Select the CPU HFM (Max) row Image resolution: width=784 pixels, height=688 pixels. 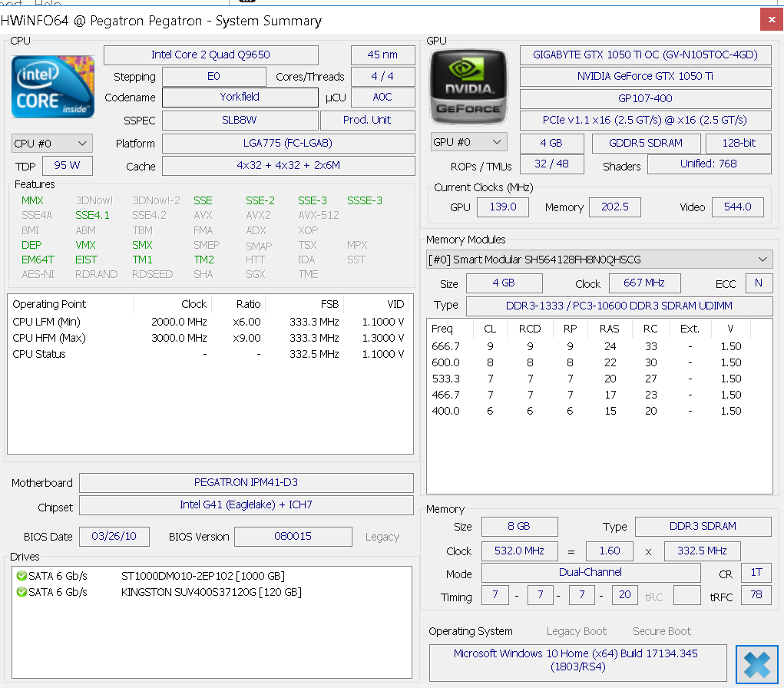pos(209,338)
